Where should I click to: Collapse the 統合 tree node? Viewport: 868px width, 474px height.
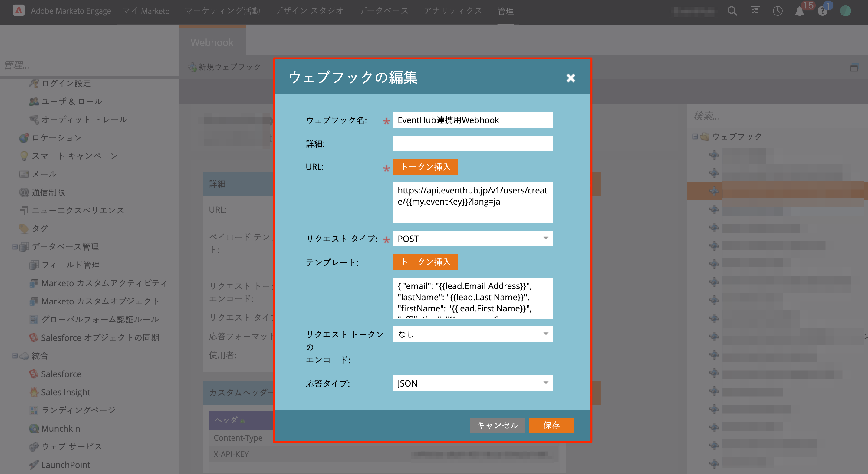[x=15, y=356]
